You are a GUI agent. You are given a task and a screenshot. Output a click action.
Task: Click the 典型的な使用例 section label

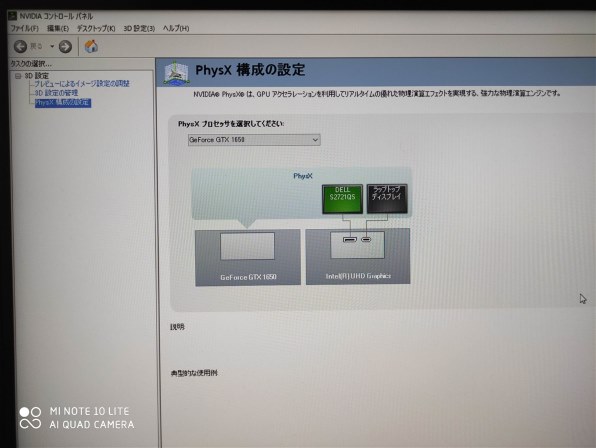click(x=194, y=373)
